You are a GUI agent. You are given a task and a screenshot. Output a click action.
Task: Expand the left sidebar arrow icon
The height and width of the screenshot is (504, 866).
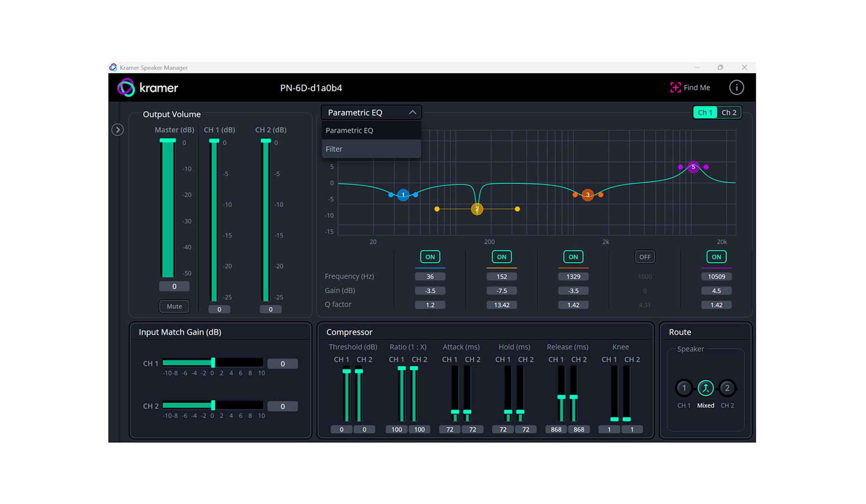pyautogui.click(x=117, y=130)
